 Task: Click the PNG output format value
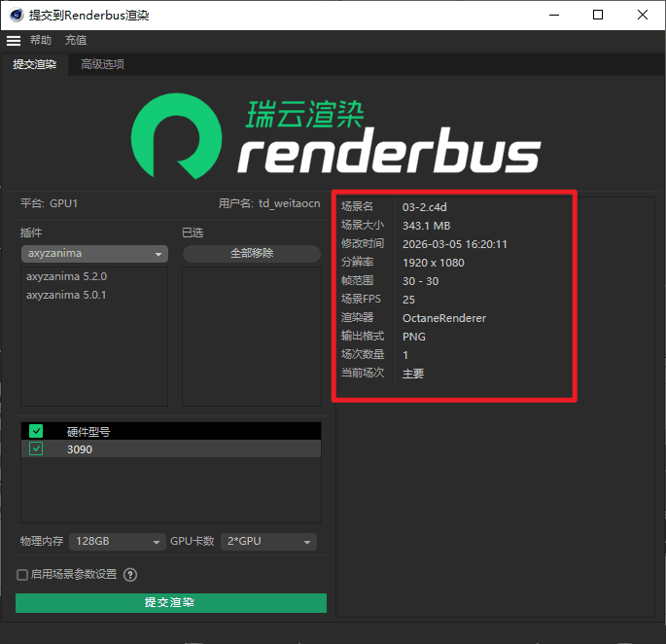tap(414, 337)
